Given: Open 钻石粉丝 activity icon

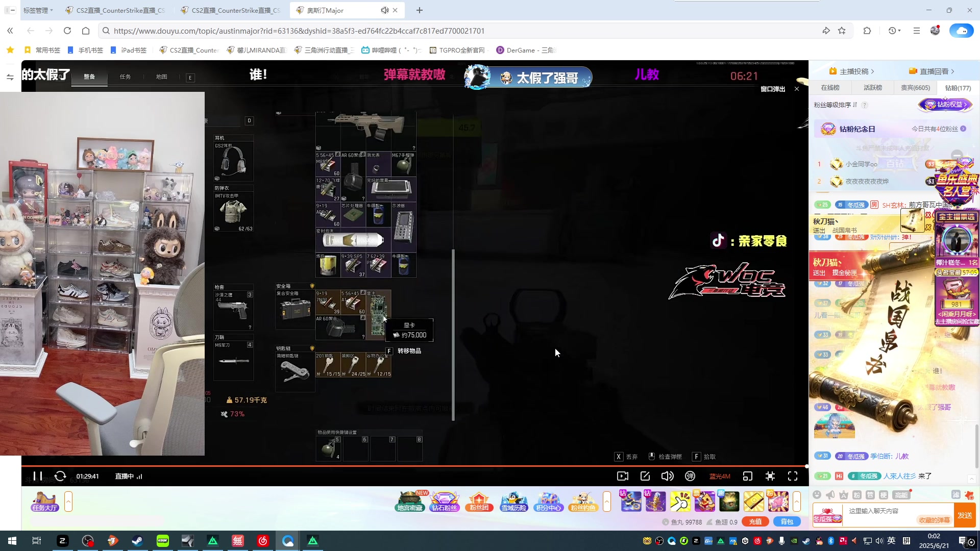Looking at the screenshot, I should 445,502.
